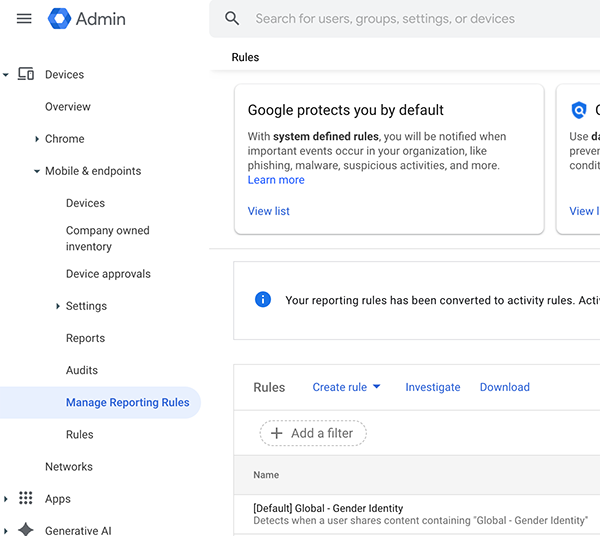Select Manage Reporting Rules item
Screen dimensions: 600x536
coord(100,402)
